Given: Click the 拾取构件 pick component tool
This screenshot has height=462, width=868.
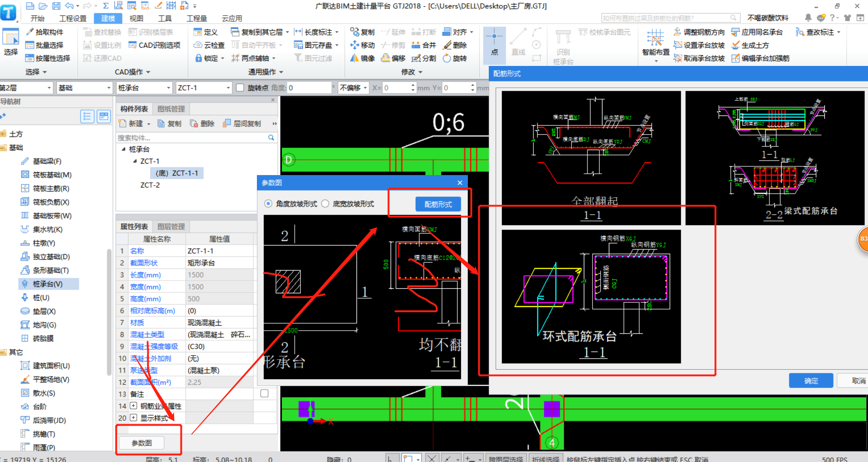Looking at the screenshot, I should click(45, 32).
